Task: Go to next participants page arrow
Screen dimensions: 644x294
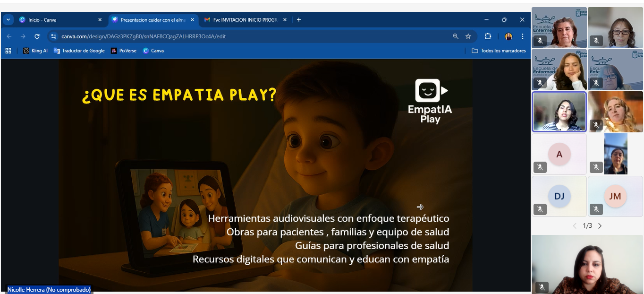Action: (600, 226)
